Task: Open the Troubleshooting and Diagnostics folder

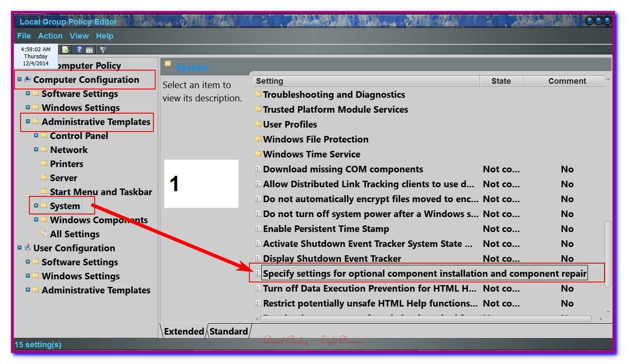Action: pos(334,95)
